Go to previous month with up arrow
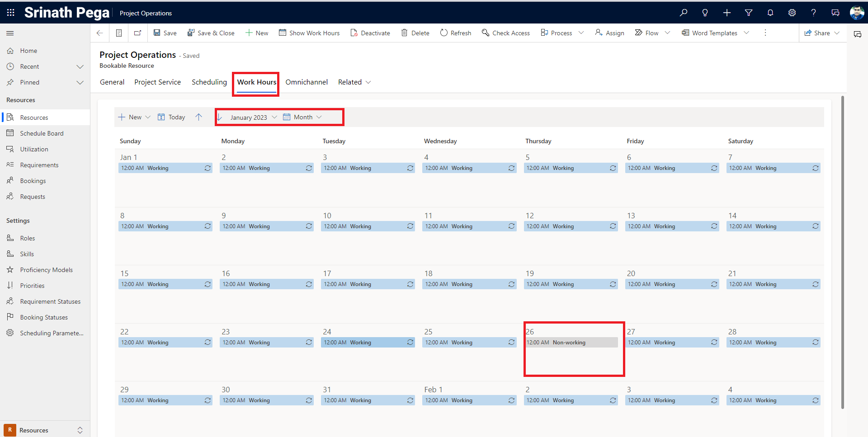This screenshot has width=868, height=437. [x=198, y=117]
